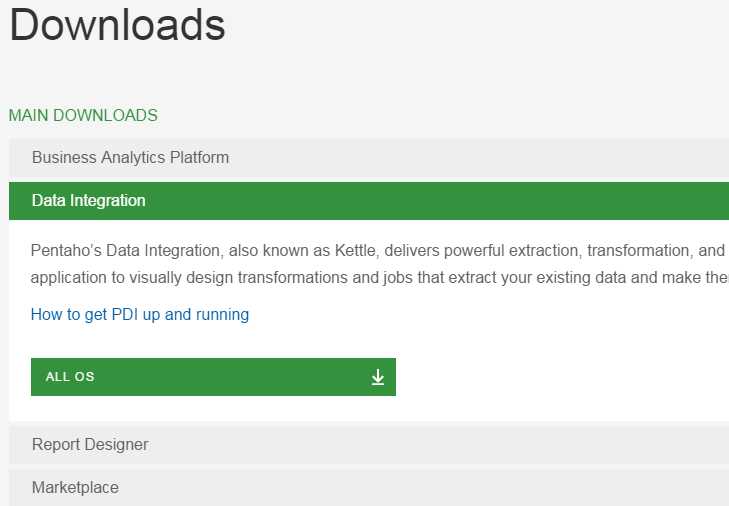Click the Data Integration header text
Screen dimensions: 729x506
(x=88, y=200)
